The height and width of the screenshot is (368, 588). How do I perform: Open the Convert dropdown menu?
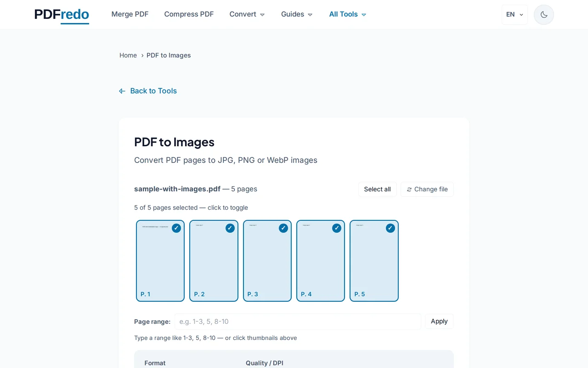pyautogui.click(x=247, y=14)
